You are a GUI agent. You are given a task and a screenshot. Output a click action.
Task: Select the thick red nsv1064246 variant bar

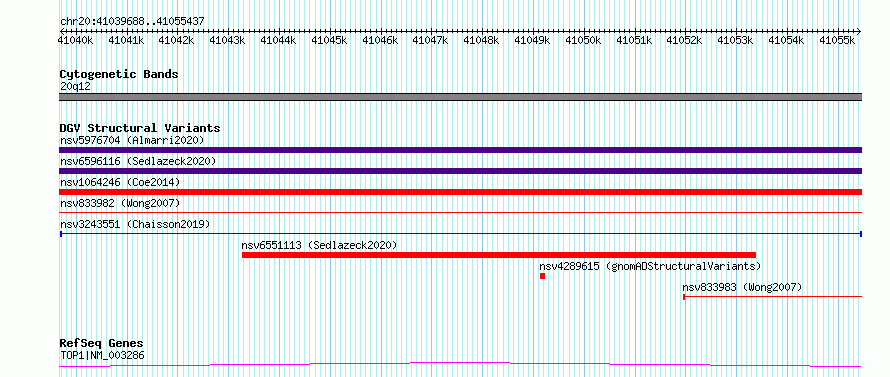click(460, 192)
